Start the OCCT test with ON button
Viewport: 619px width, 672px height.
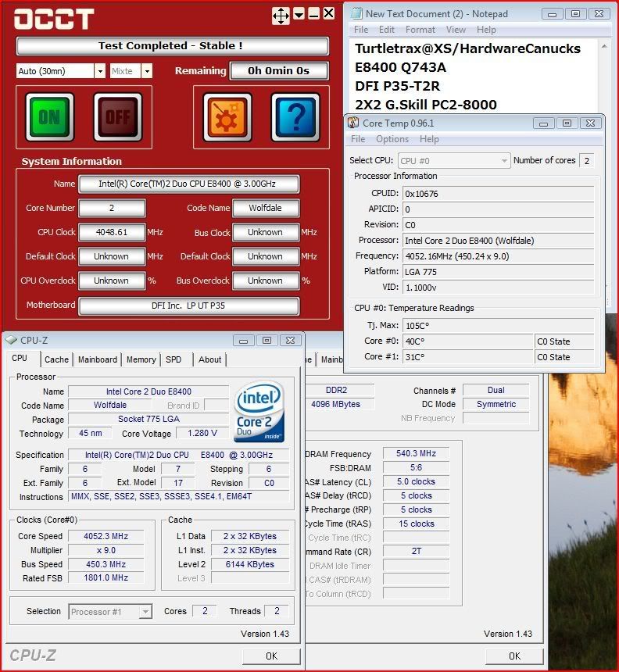(x=49, y=116)
